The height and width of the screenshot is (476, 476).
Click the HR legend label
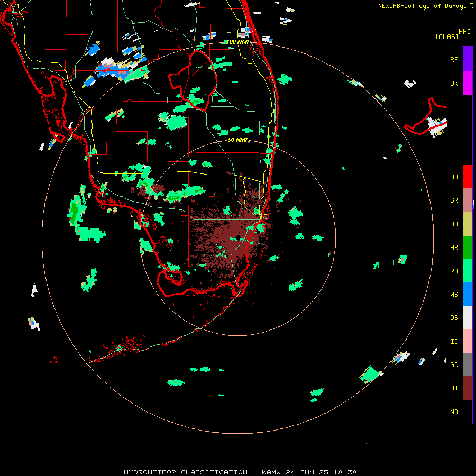click(x=454, y=248)
